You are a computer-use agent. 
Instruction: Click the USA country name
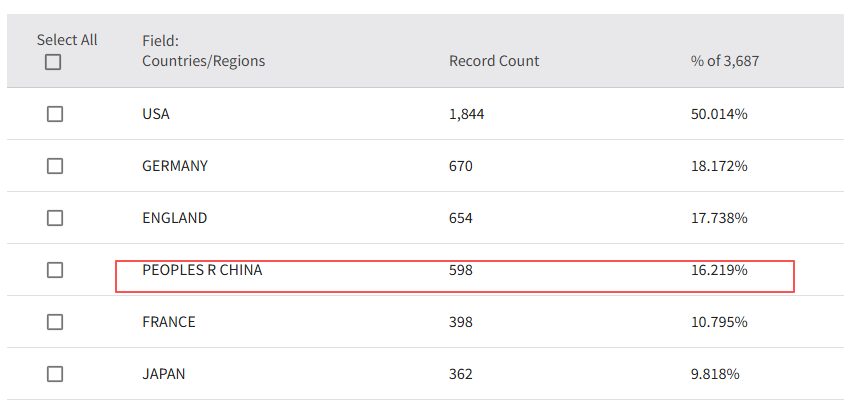coord(156,114)
